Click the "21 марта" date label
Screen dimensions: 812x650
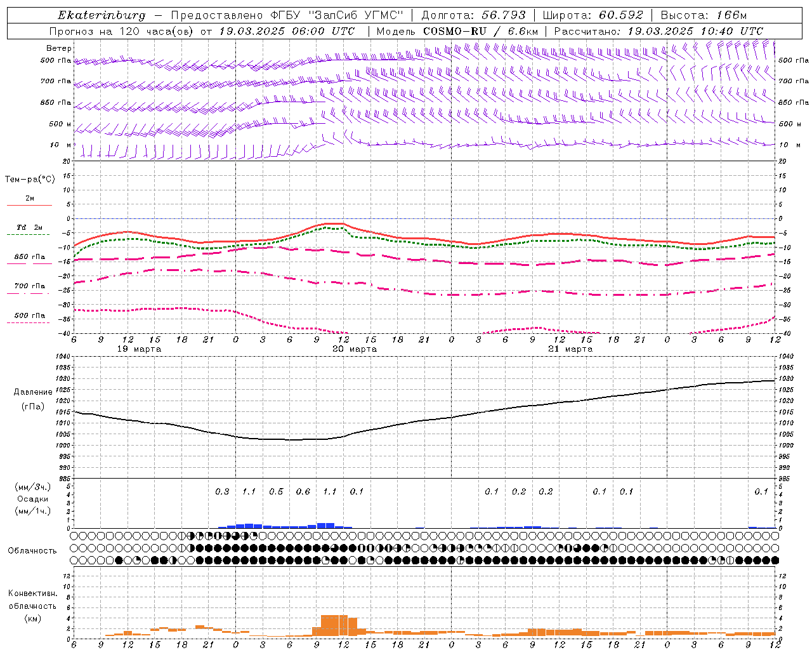(571, 349)
